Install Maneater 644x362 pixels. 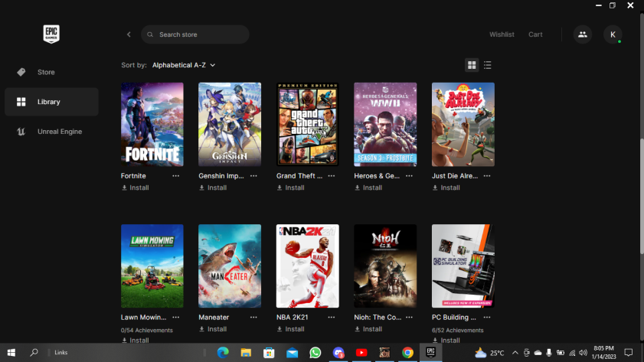[x=213, y=329]
